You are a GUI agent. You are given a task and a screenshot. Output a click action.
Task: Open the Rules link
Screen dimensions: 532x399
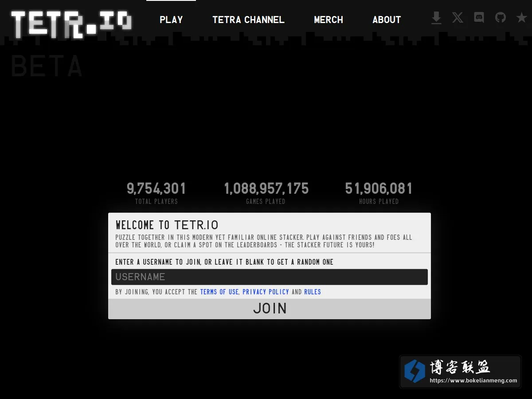coord(313,292)
